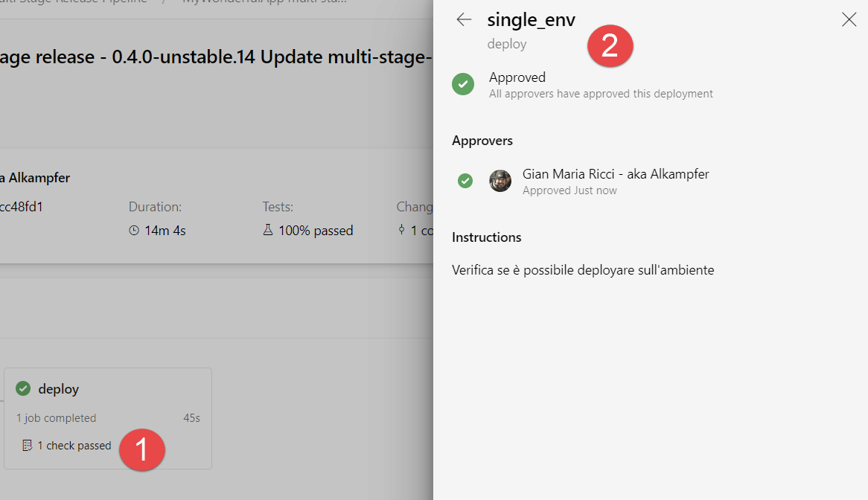Click the 1 job completed text
This screenshot has height=500, width=868.
tap(56, 417)
